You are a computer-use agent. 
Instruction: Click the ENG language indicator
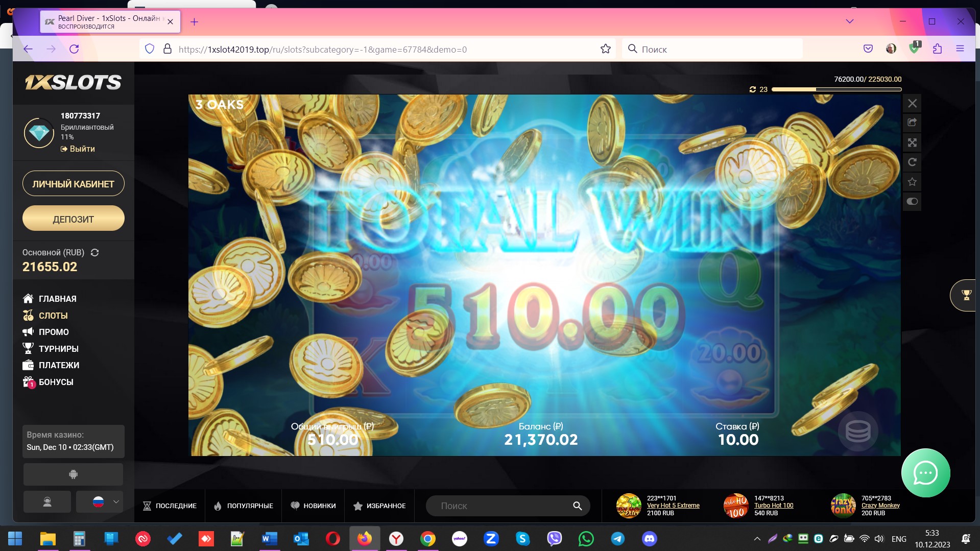coord(899,539)
